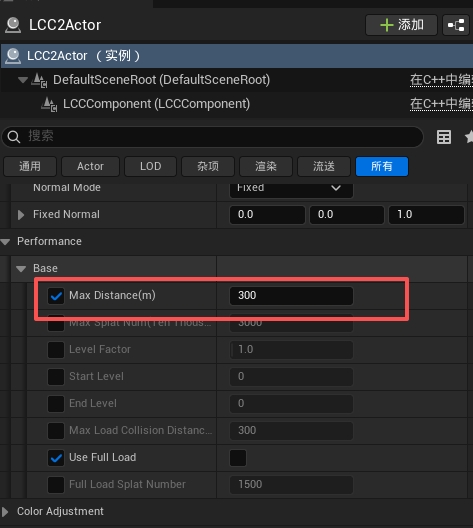Switch to the LOD filter tab
473x528 pixels.
(x=150, y=166)
